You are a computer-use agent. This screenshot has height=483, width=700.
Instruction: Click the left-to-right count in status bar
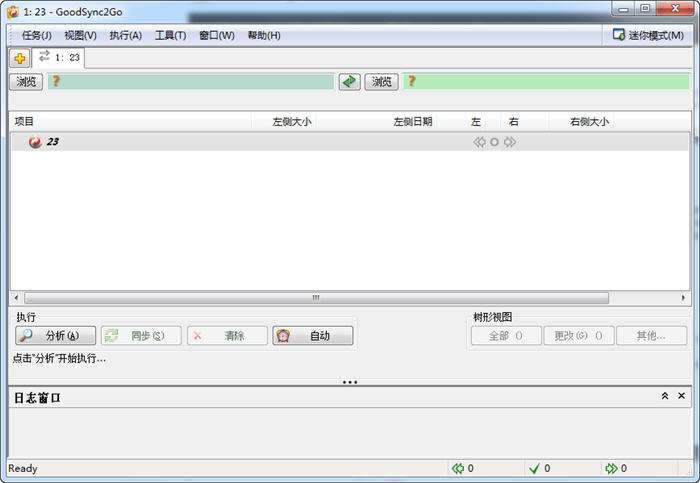point(616,468)
